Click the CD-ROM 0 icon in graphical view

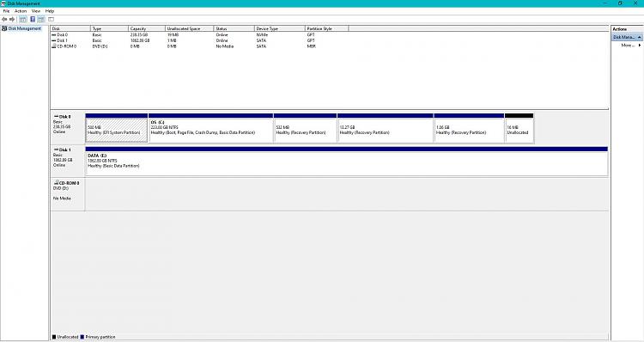click(x=57, y=182)
